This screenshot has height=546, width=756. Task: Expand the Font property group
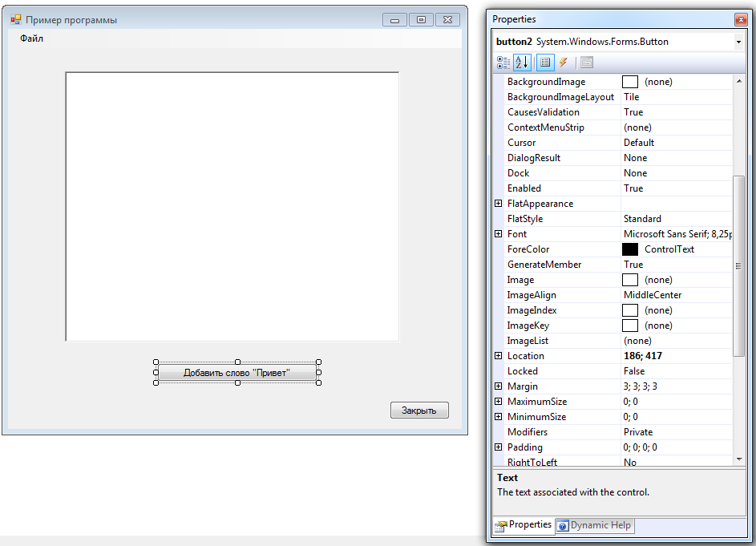tap(499, 234)
